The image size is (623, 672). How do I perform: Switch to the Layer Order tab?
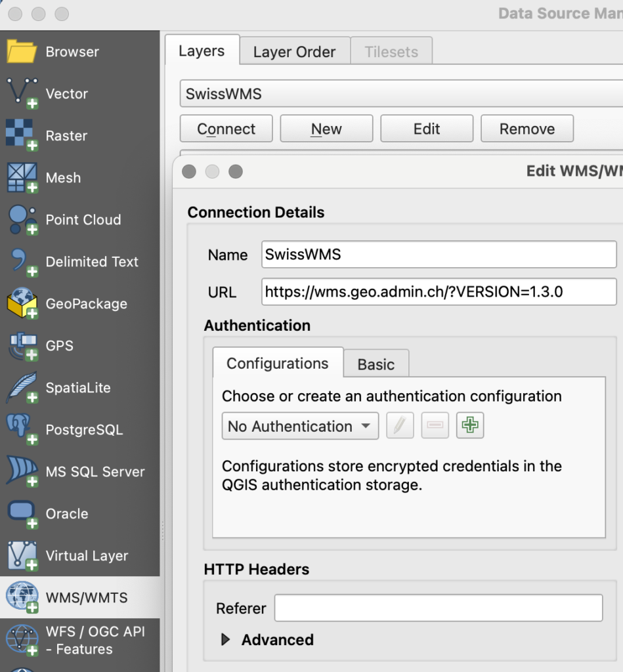pos(294,52)
